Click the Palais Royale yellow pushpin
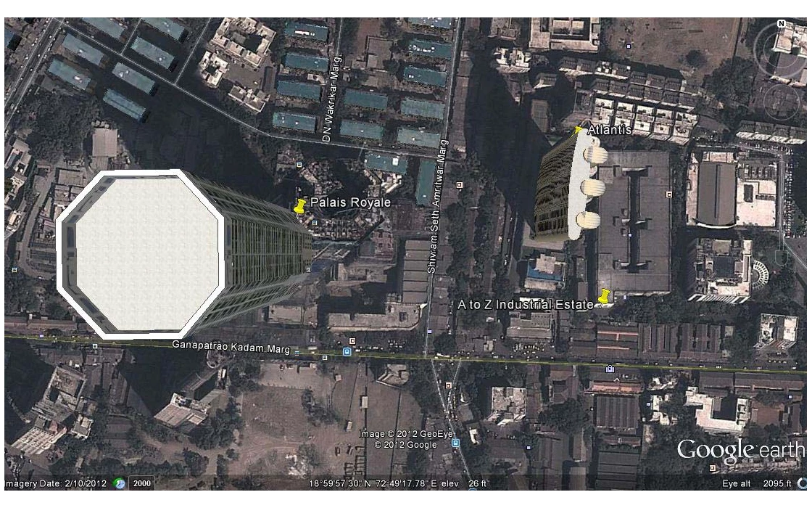The image size is (812, 508). point(299,206)
